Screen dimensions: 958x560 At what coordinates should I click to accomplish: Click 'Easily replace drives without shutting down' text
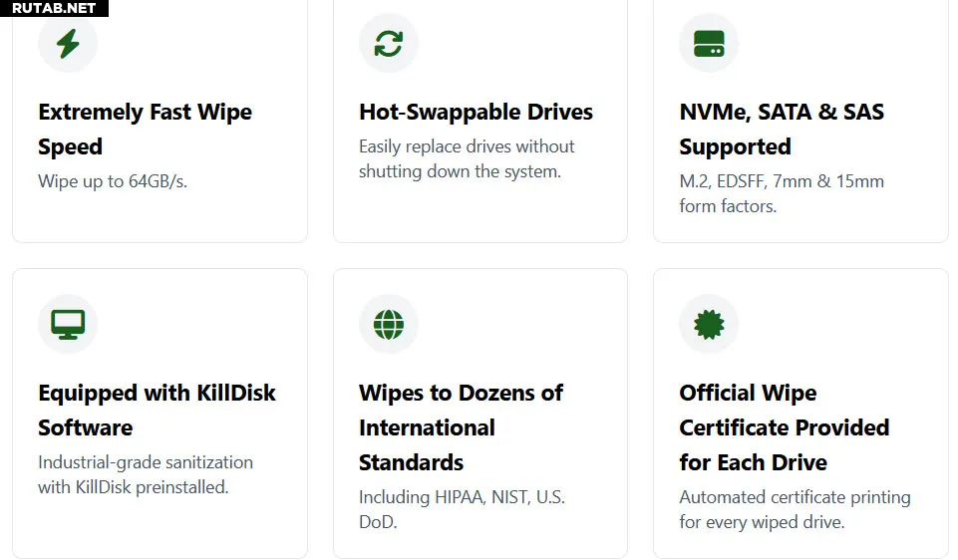click(467, 159)
